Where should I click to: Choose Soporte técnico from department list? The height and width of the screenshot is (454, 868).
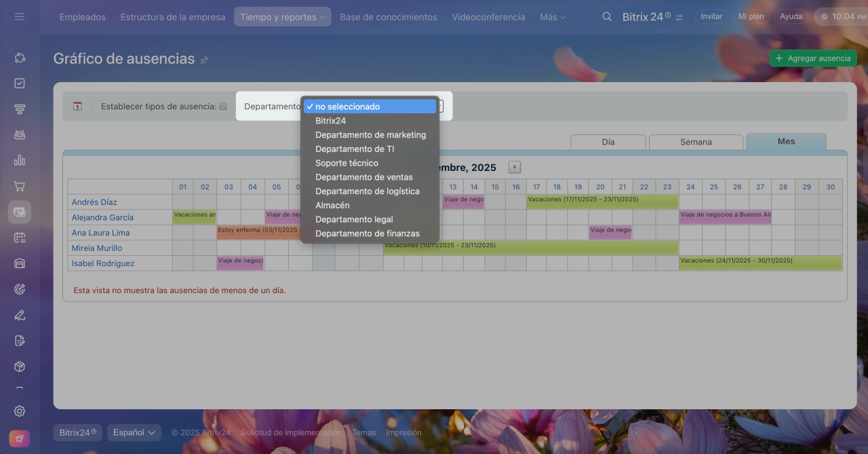347,163
